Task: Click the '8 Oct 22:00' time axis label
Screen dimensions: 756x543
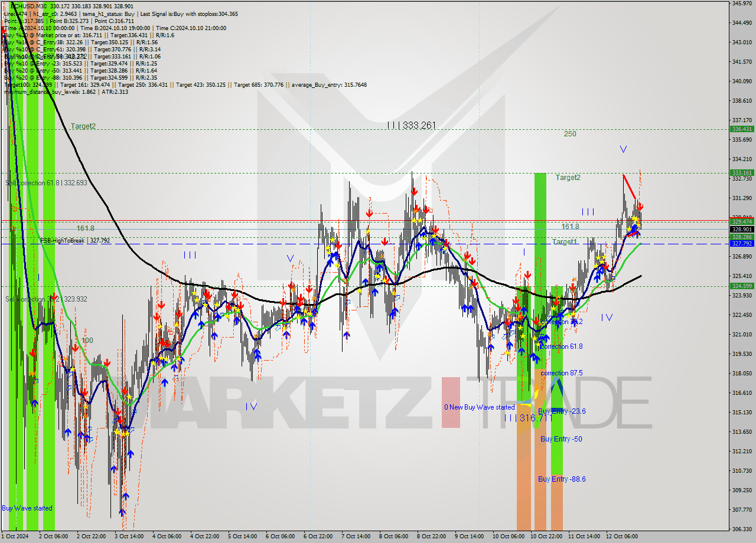Action: [432, 537]
